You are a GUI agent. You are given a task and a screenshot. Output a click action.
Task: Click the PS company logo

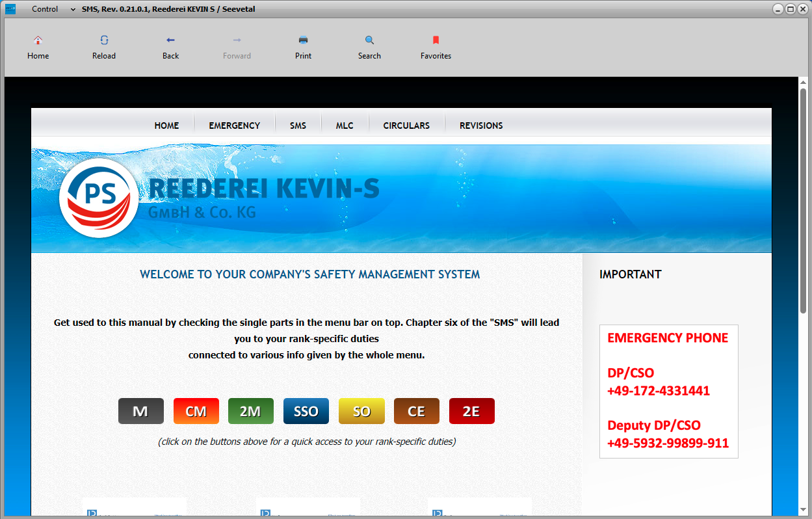point(99,198)
